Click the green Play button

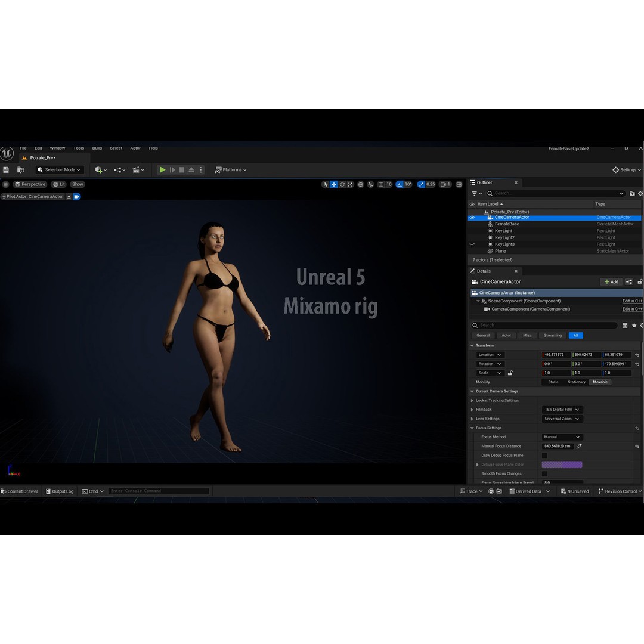(x=163, y=169)
